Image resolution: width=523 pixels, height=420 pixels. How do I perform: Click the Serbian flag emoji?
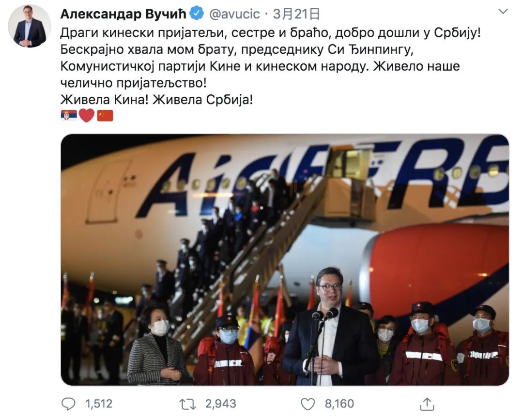[69, 116]
